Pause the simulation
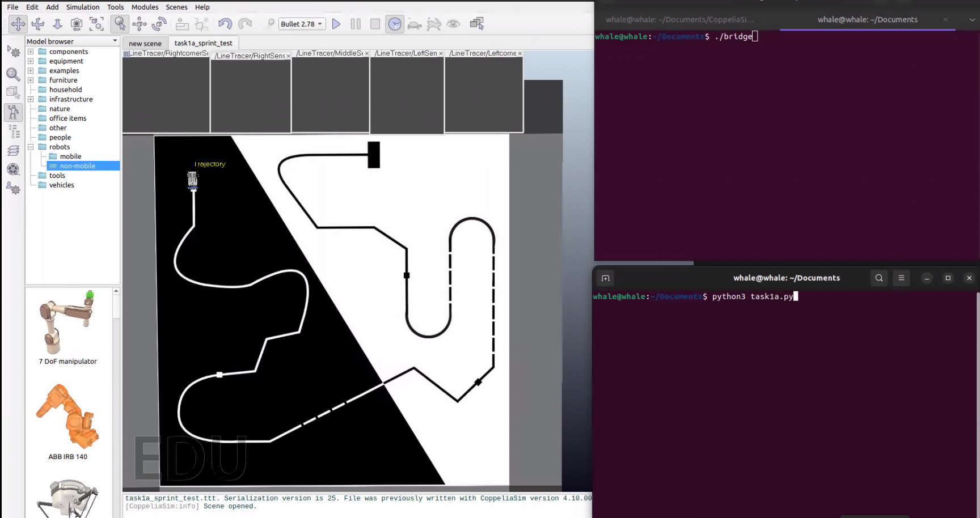 click(356, 24)
